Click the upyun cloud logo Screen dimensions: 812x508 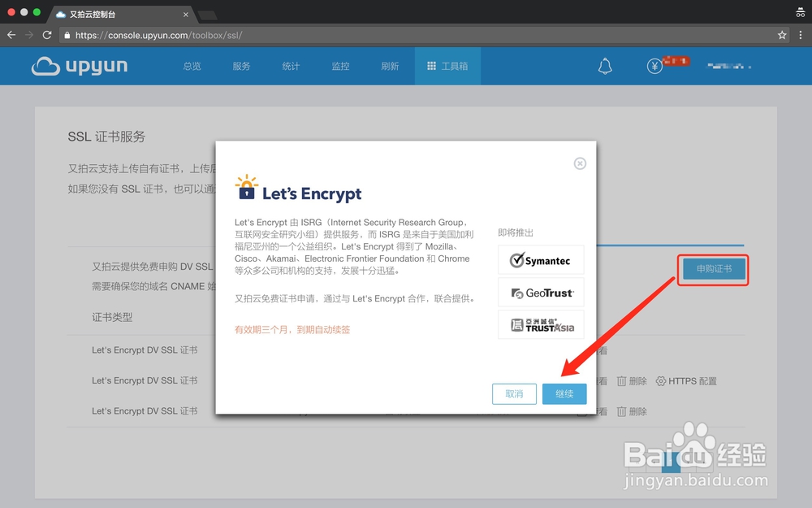80,66
